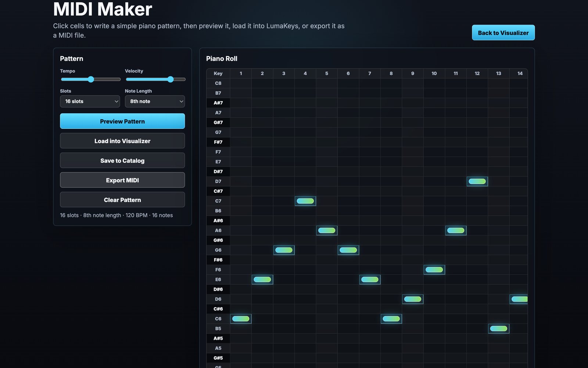
Task: Click the Preview Pattern button
Action: coord(122,121)
